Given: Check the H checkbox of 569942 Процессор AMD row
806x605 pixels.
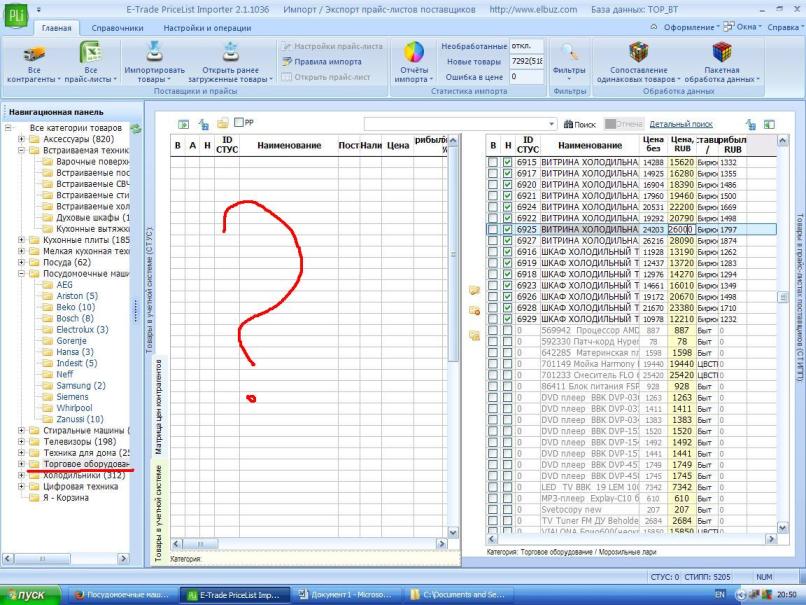Looking at the screenshot, I should pyautogui.click(x=508, y=331).
